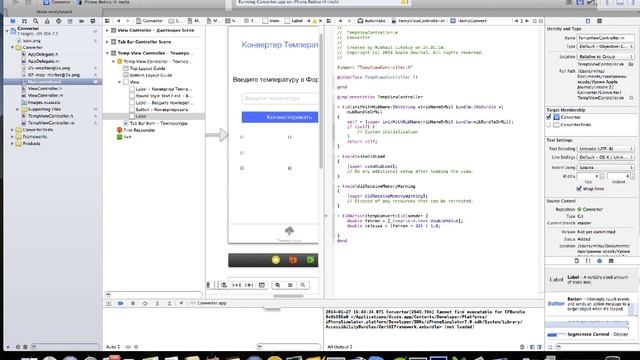Select View breadcrumb in jump bar
The image size is (640, 360).
tap(271, 21)
